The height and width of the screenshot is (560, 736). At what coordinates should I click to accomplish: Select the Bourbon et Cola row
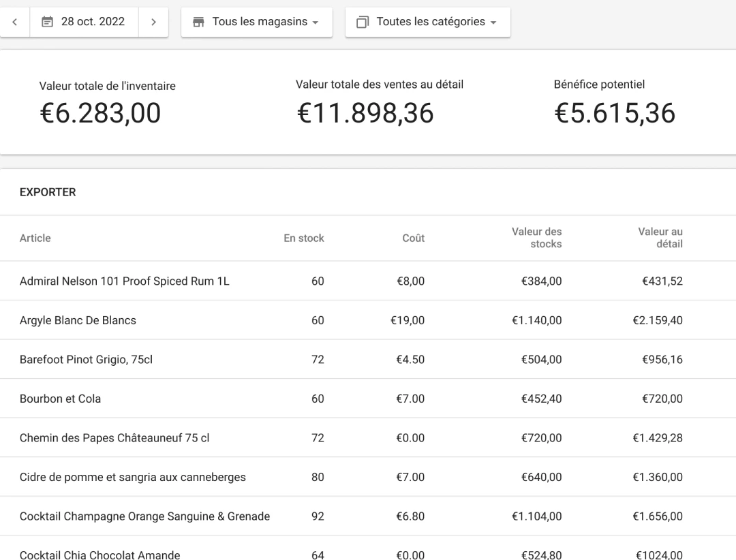(x=60, y=399)
